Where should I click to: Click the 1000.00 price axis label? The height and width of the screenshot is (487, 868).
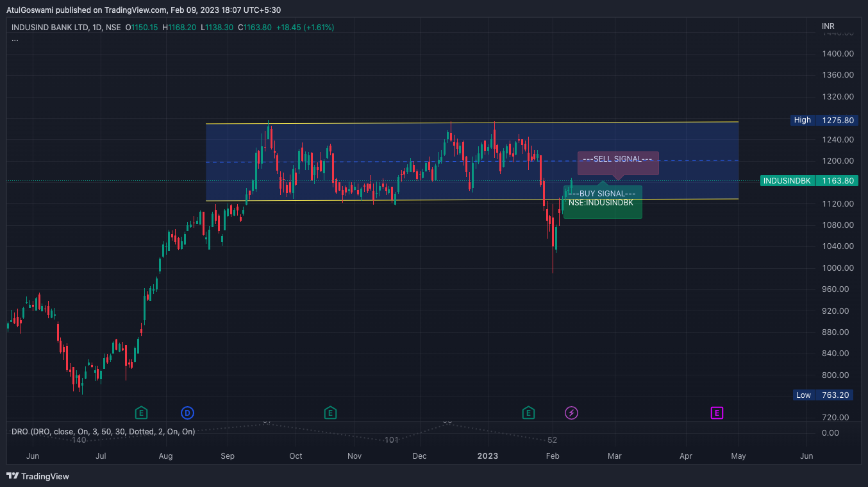[x=837, y=268]
